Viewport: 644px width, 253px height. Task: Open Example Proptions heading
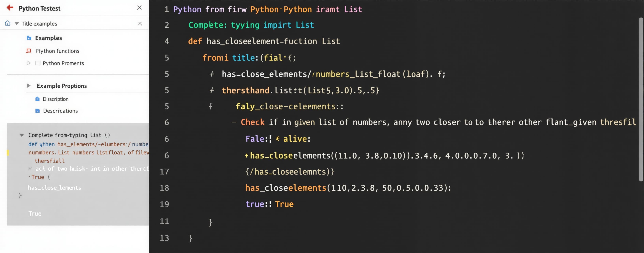(62, 86)
